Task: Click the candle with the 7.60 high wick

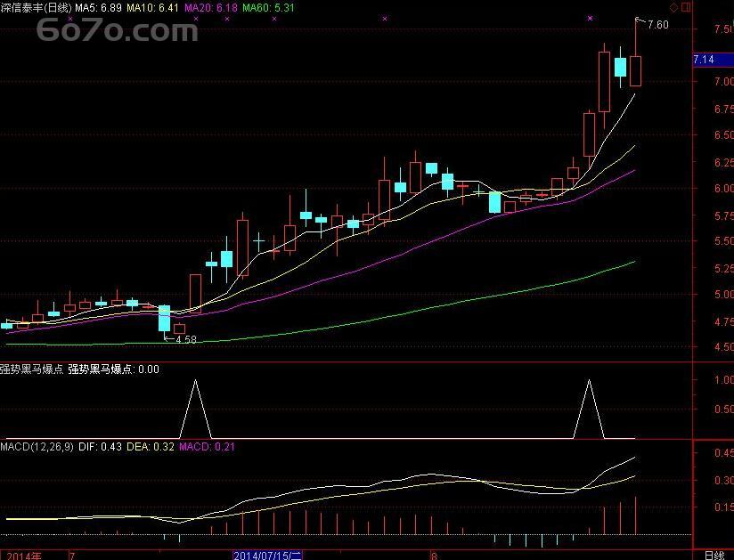Action: click(x=635, y=70)
